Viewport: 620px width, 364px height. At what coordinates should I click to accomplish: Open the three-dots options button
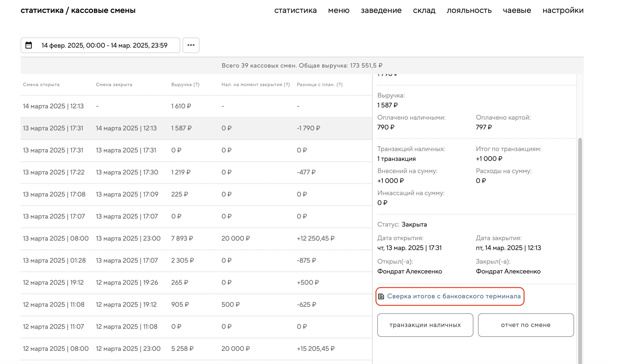point(191,45)
